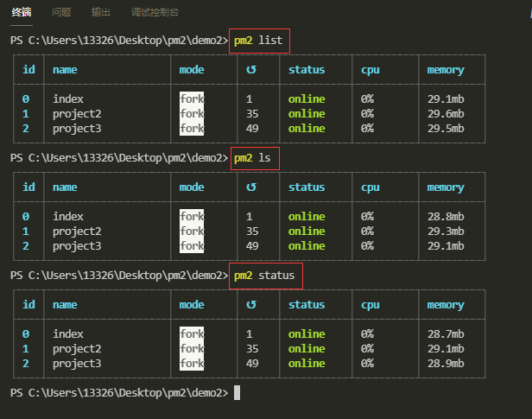Click 'id' header in pm2 status table

click(28, 304)
